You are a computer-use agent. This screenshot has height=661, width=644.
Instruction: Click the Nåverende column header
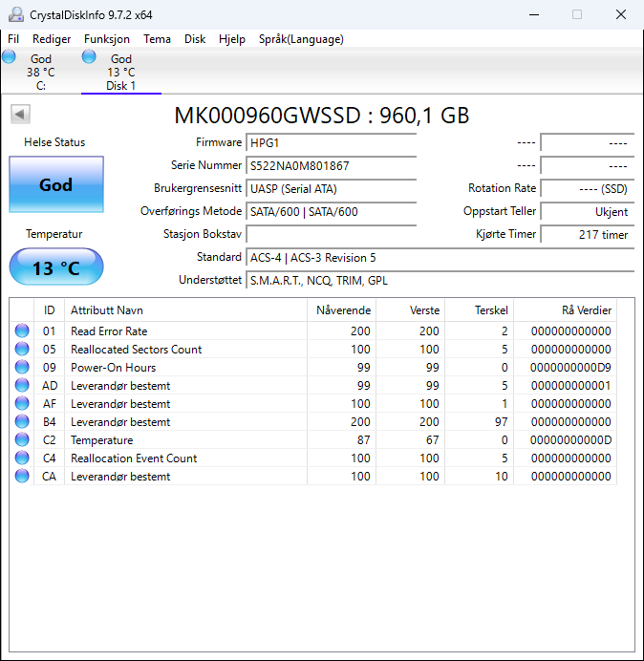[x=342, y=310]
